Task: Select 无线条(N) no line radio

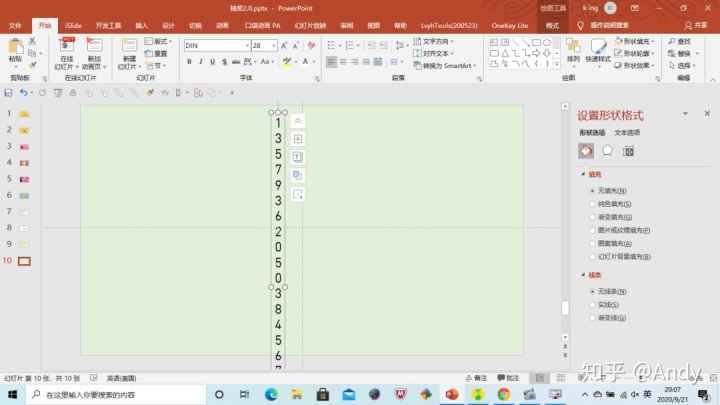Action: tap(592, 291)
